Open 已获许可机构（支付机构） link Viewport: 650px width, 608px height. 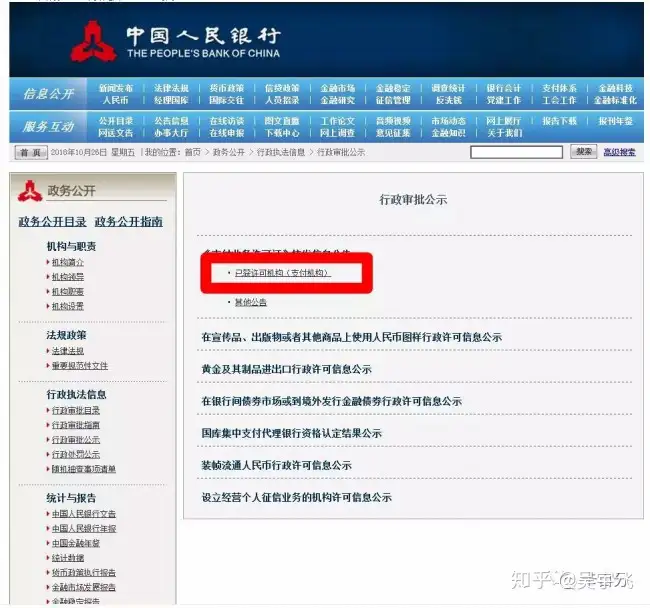283,273
